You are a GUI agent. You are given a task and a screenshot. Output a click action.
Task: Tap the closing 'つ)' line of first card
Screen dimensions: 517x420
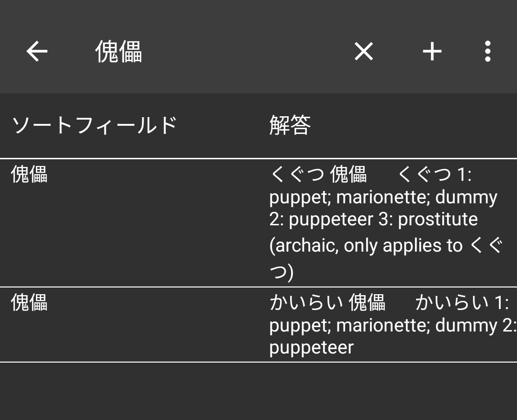[x=281, y=272]
